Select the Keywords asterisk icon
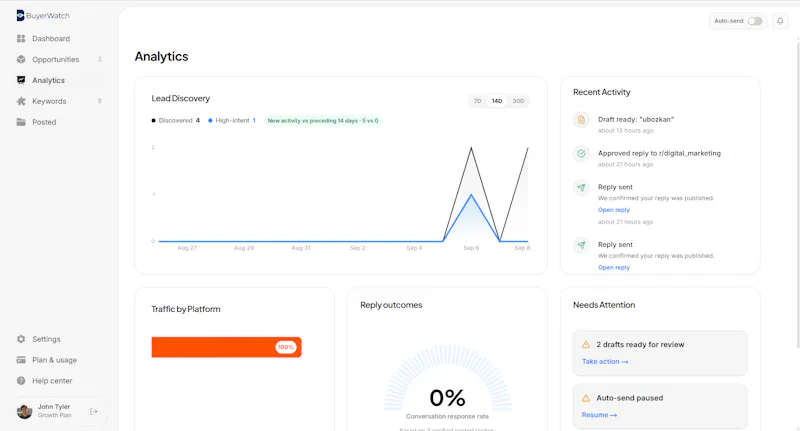This screenshot has width=800, height=431. [21, 101]
